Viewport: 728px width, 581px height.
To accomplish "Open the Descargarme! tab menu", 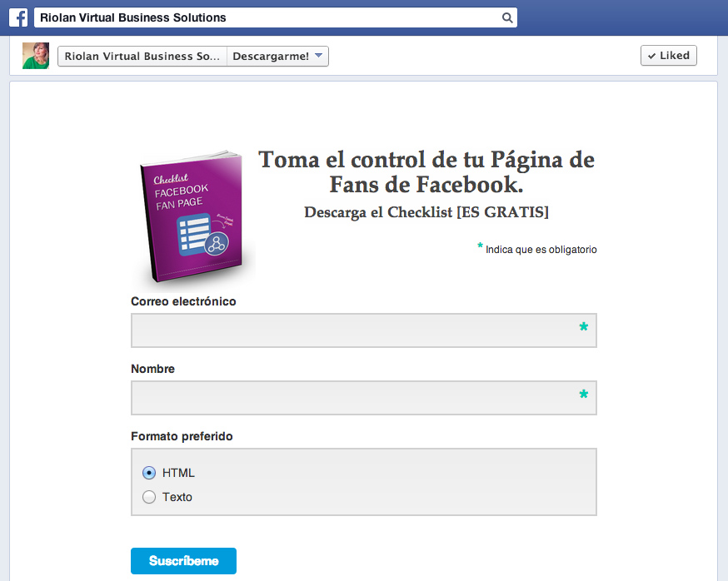I will (277, 56).
